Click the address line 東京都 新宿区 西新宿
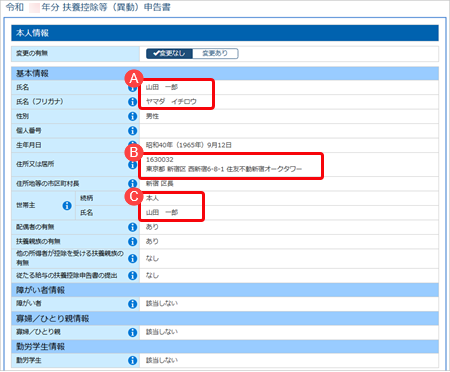Image resolution: width=450 pixels, height=372 pixels. click(224, 169)
